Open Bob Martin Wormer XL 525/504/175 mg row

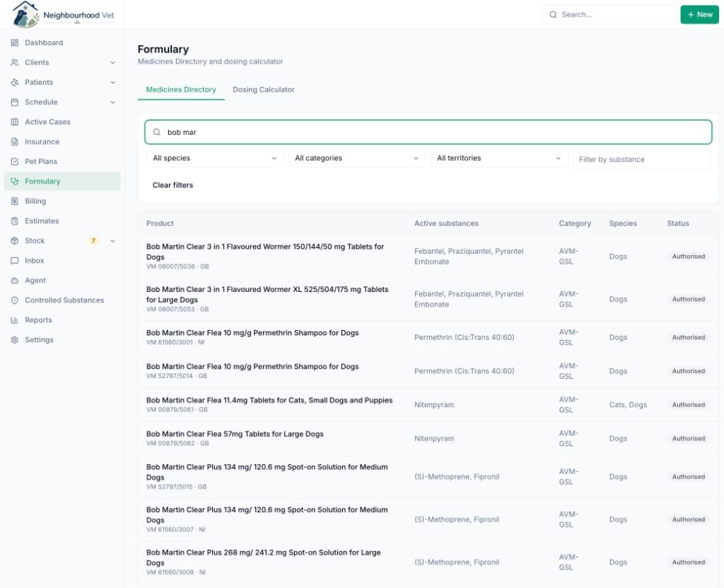428,299
